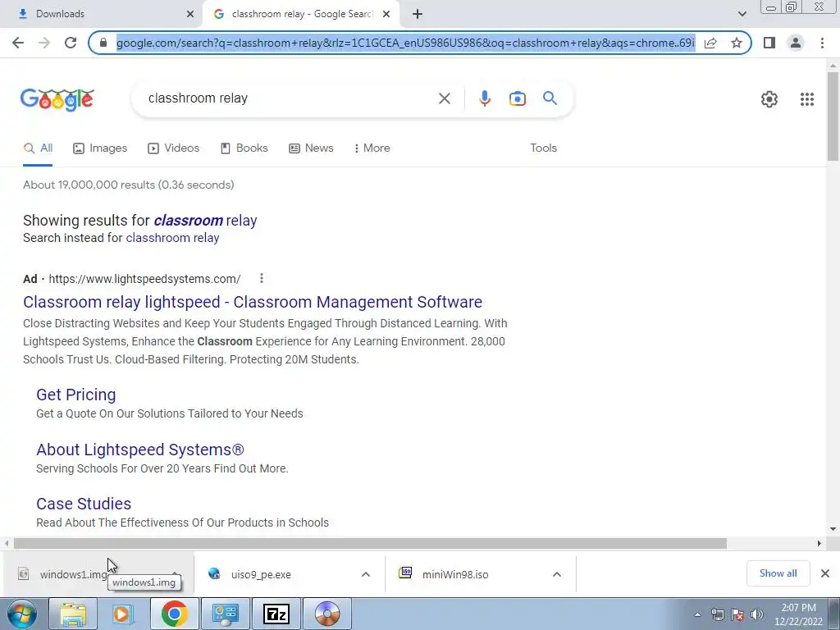Click the horizontal scrollbar thumb
The height and width of the screenshot is (630, 840).
(370, 544)
